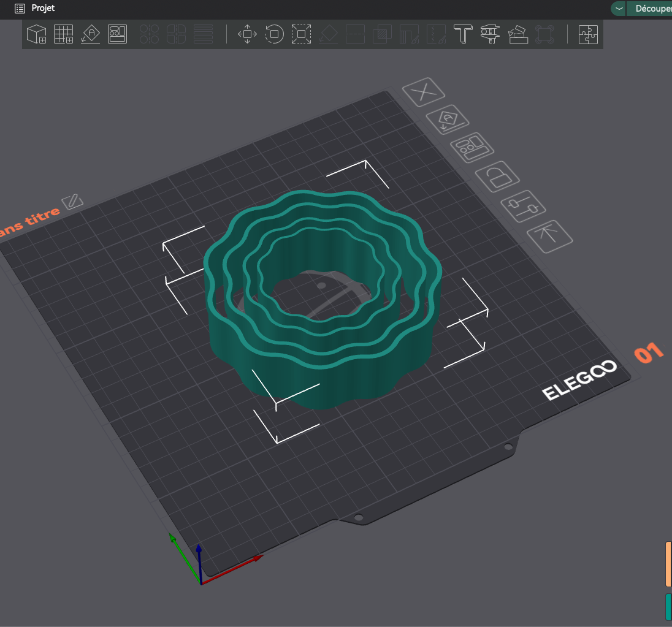The width and height of the screenshot is (672, 627).
Task: Select the Move tool
Action: click(x=247, y=34)
